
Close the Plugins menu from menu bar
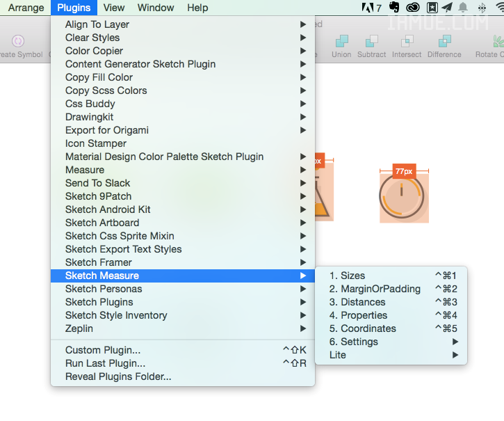[74, 8]
